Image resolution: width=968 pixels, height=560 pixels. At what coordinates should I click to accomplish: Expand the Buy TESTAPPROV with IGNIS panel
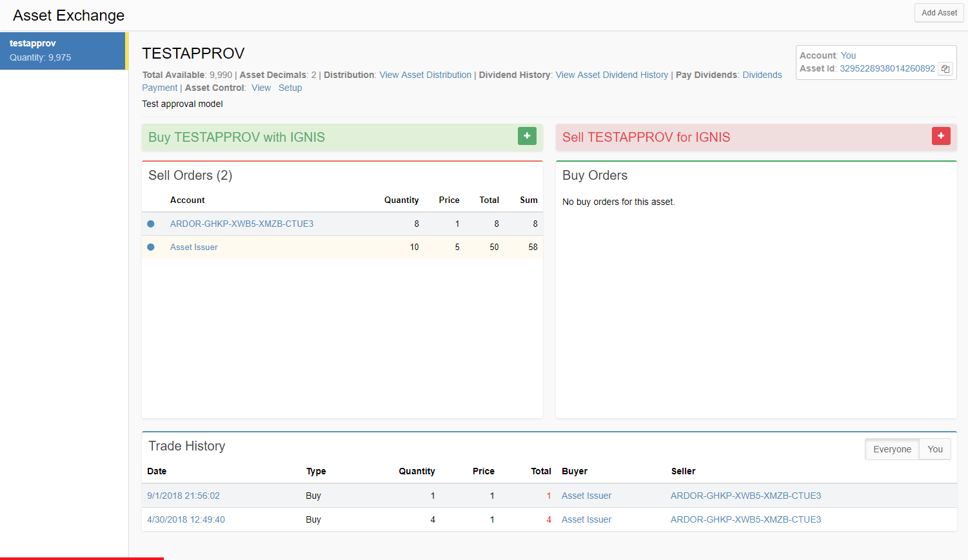237,137
